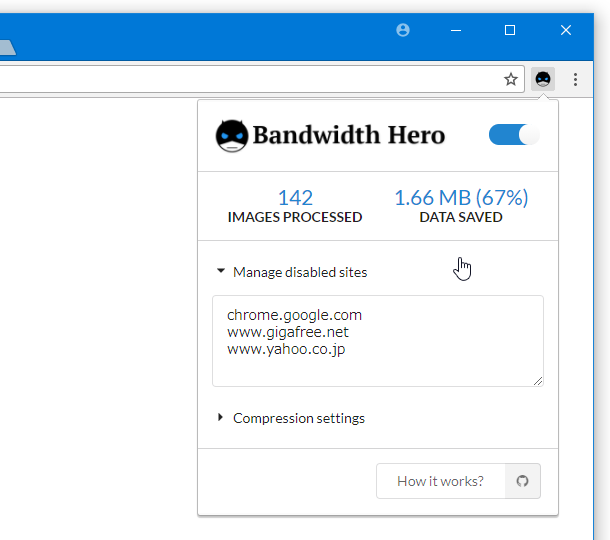Screen dimensions: 610x540
Task: Expand Compression settings
Action: coord(291,418)
